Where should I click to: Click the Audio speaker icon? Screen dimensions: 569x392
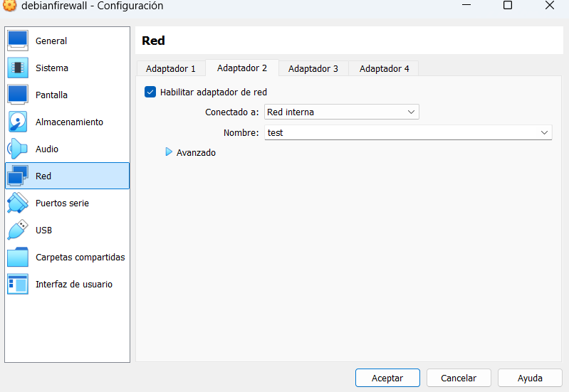coord(18,149)
